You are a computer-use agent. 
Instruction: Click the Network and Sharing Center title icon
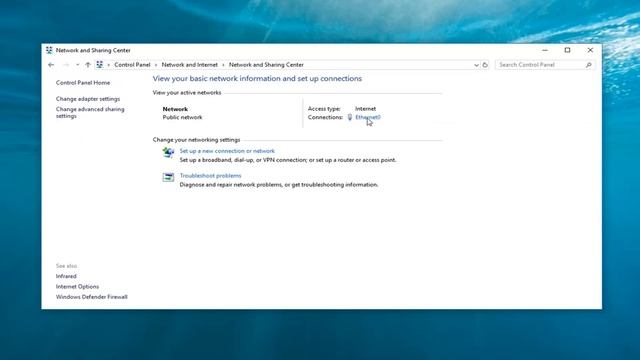click(x=49, y=50)
